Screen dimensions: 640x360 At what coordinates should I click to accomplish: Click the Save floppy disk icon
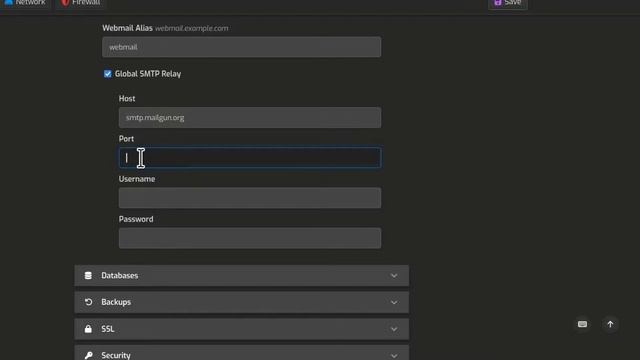coord(498,3)
